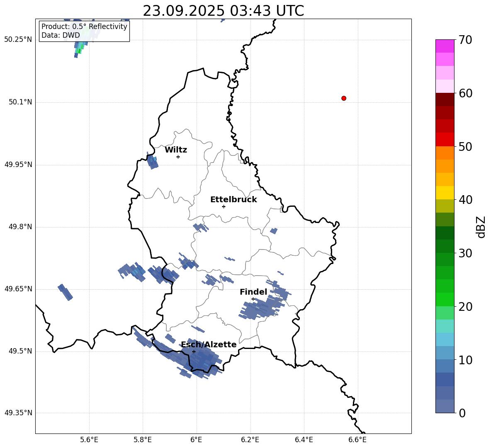Click the dBZ colorbar axis label

tap(481, 227)
